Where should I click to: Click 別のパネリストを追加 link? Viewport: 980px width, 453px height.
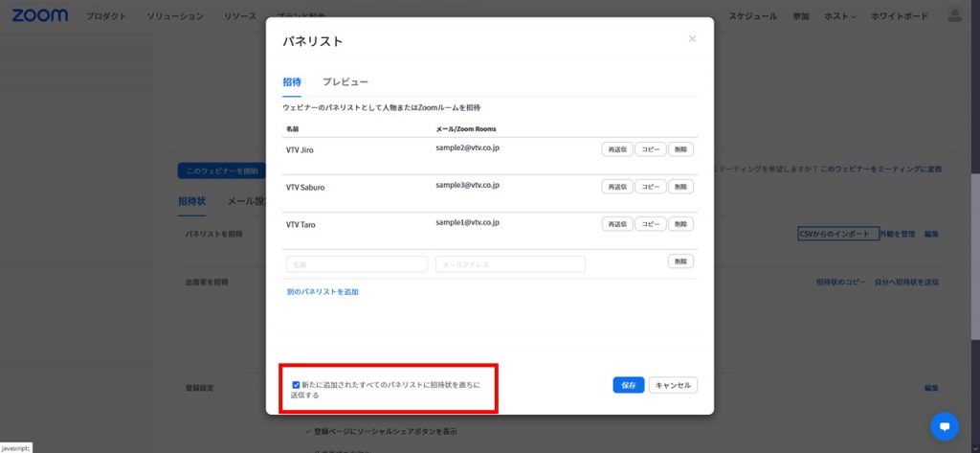pos(323,291)
